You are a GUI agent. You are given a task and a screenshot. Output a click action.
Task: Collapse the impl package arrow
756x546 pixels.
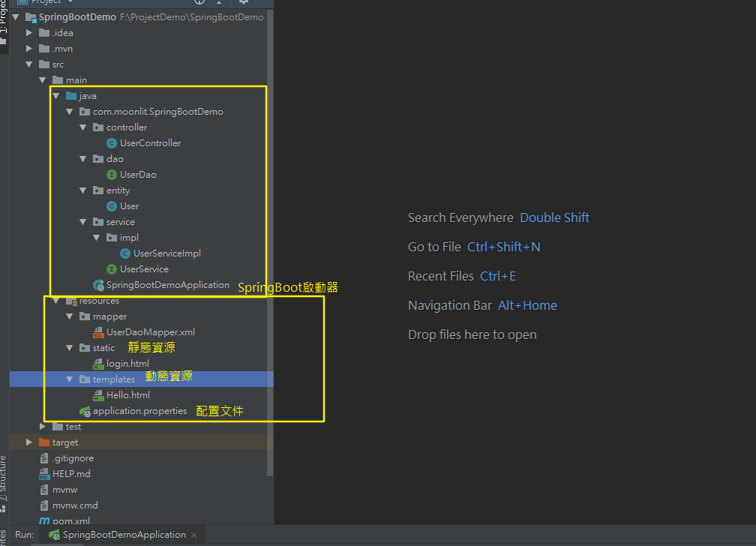[97, 238]
